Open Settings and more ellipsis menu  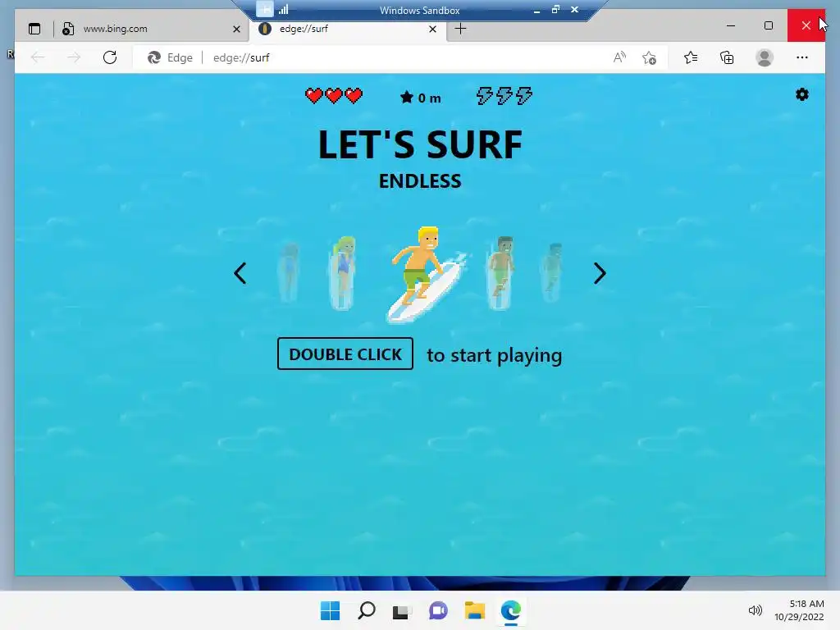point(802,57)
